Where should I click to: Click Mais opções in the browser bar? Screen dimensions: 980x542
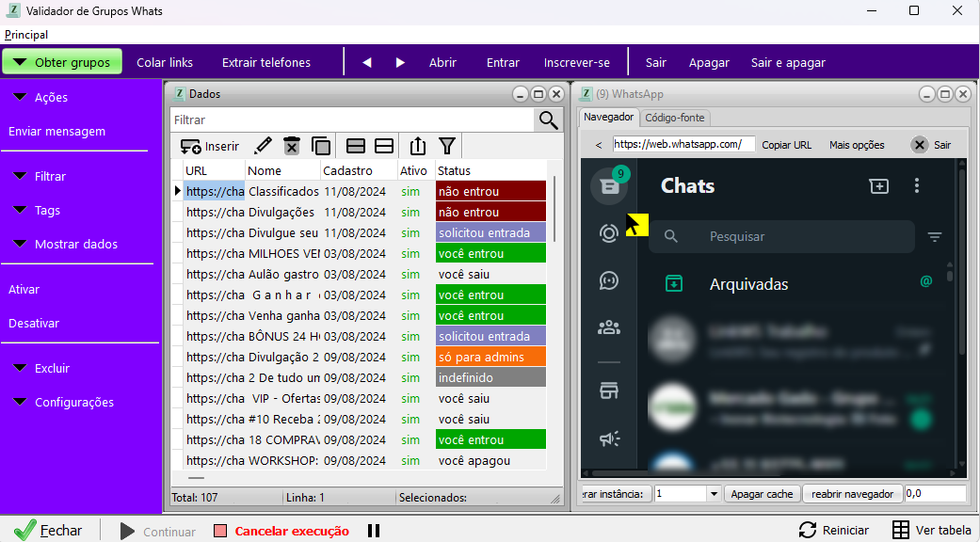pos(857,145)
